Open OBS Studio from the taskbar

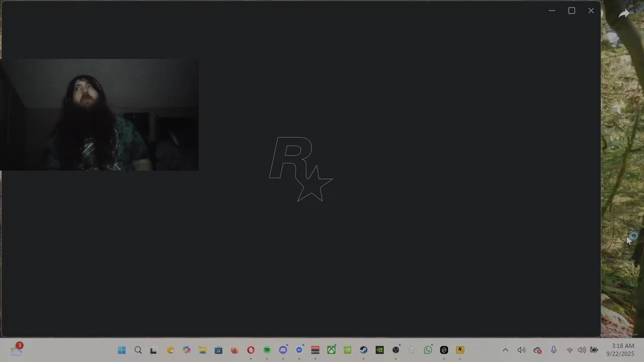tap(395, 350)
